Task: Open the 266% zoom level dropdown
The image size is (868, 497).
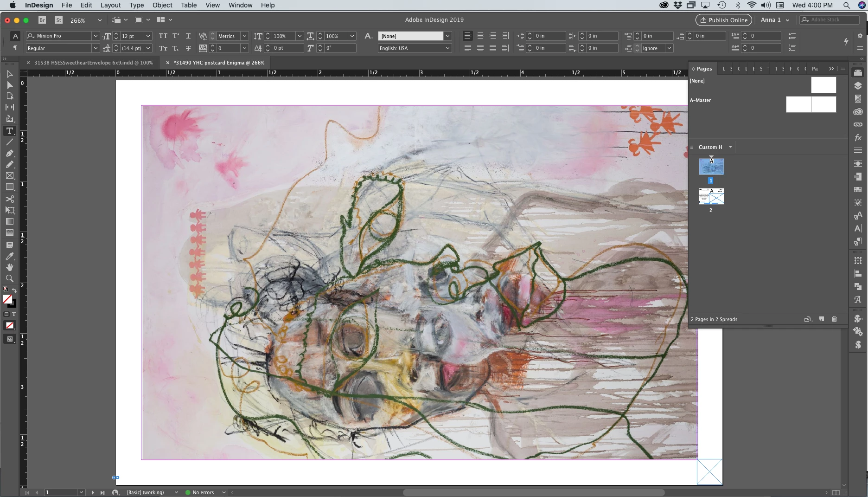Action: click(x=99, y=20)
